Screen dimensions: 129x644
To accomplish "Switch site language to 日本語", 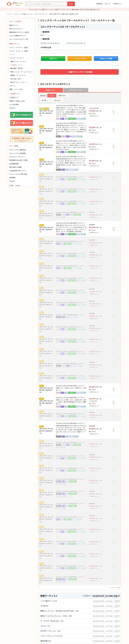I will (x=11, y=185).
